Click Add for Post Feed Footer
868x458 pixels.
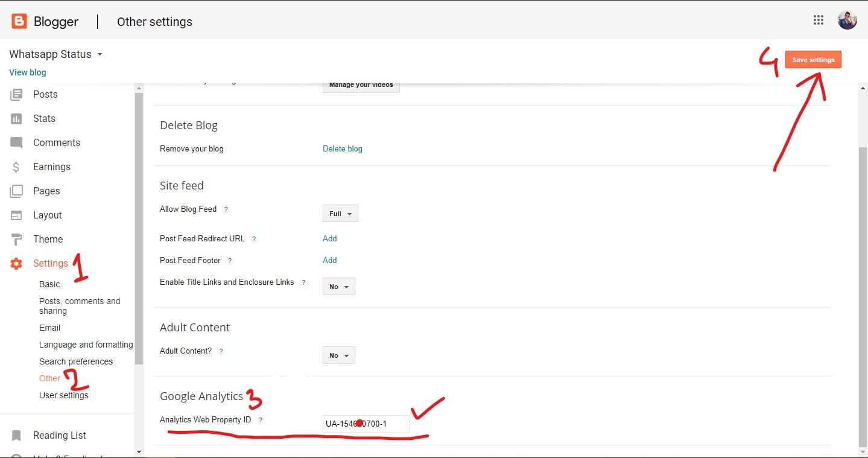point(330,260)
